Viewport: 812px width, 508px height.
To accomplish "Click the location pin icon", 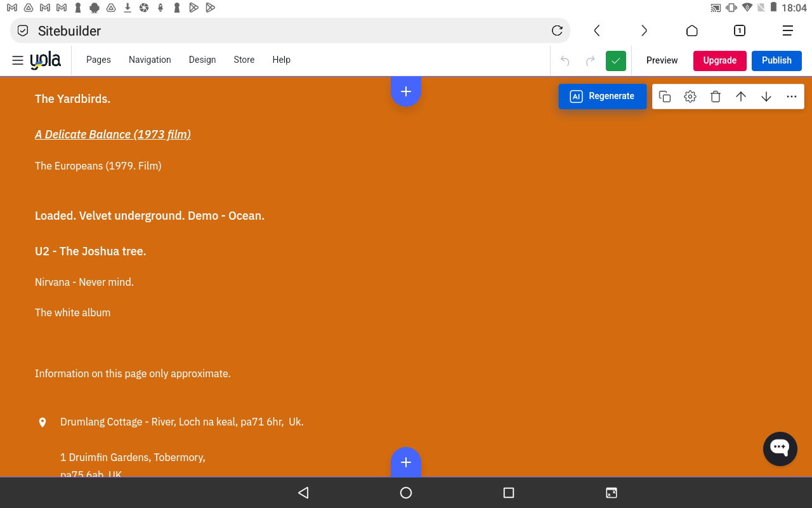I will click(43, 422).
